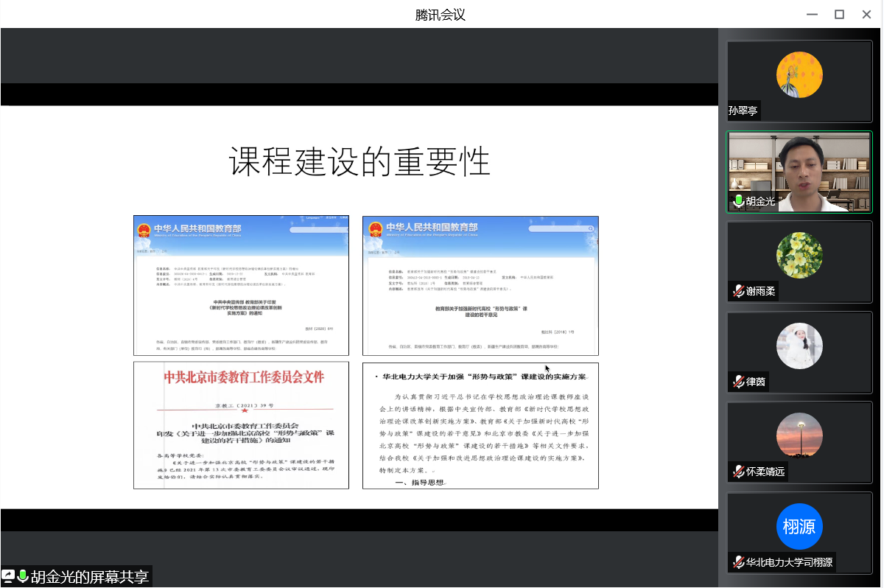The height and width of the screenshot is (588, 884).
Task: Click the 中共北京市委教育工作委员会文件 document image
Action: 241,425
